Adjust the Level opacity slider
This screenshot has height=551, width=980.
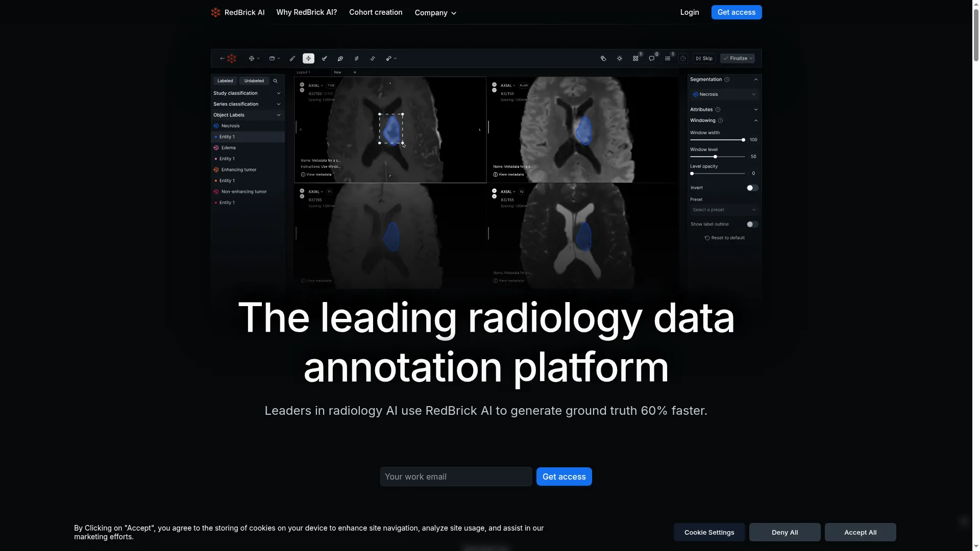(718, 173)
